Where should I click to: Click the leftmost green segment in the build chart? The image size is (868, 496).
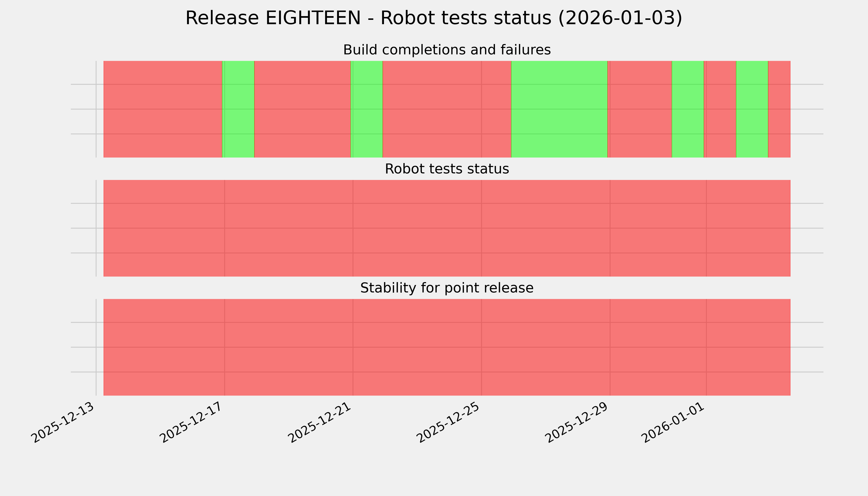click(238, 109)
